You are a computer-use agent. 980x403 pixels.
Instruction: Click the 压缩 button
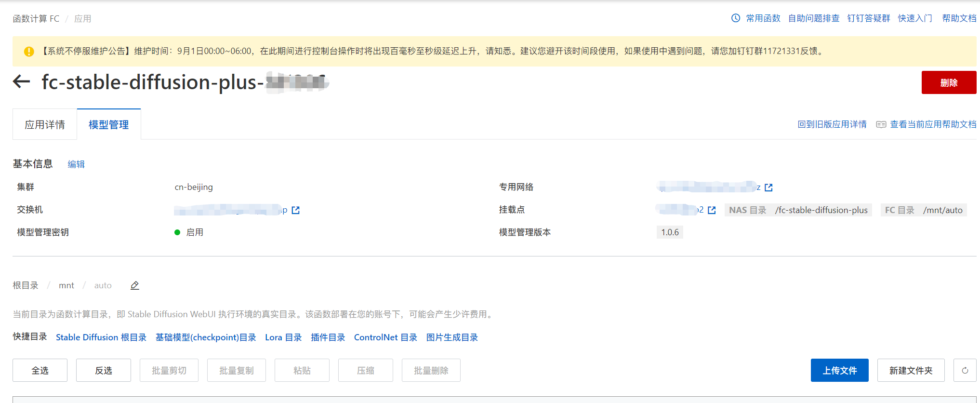pos(366,370)
